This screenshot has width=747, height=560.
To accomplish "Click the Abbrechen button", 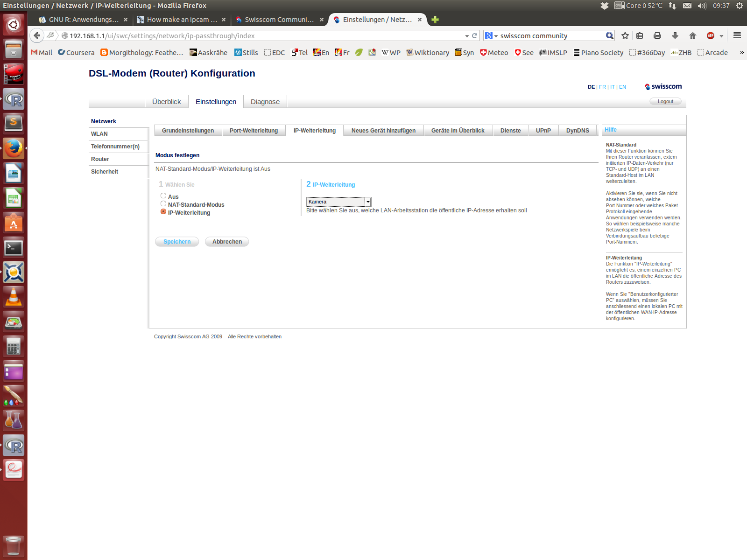I will 227,242.
